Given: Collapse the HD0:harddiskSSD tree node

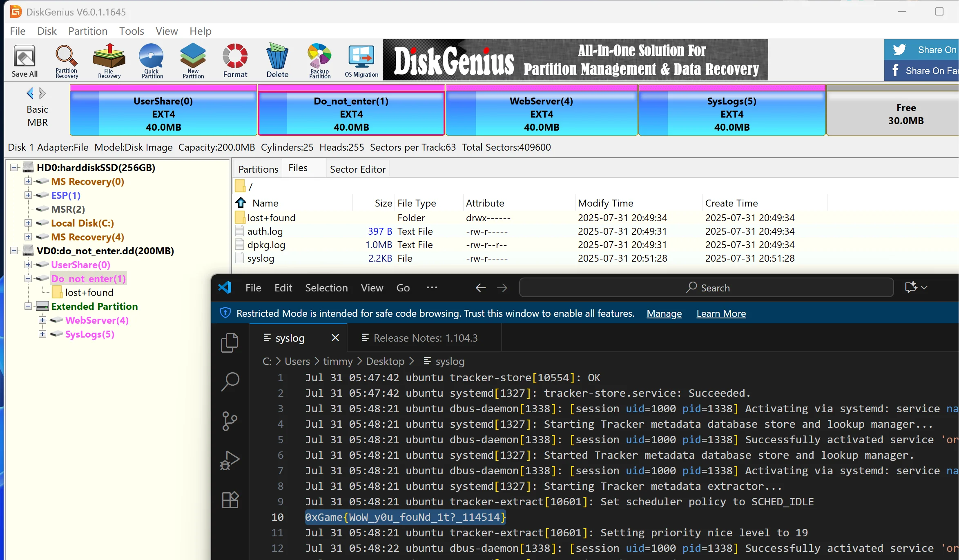Looking at the screenshot, I should click(14, 168).
